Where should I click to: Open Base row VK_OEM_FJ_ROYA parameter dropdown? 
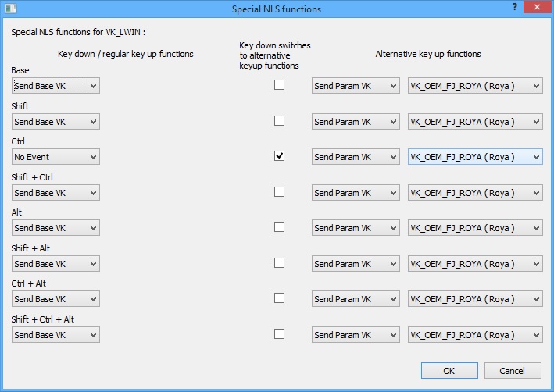(x=475, y=86)
